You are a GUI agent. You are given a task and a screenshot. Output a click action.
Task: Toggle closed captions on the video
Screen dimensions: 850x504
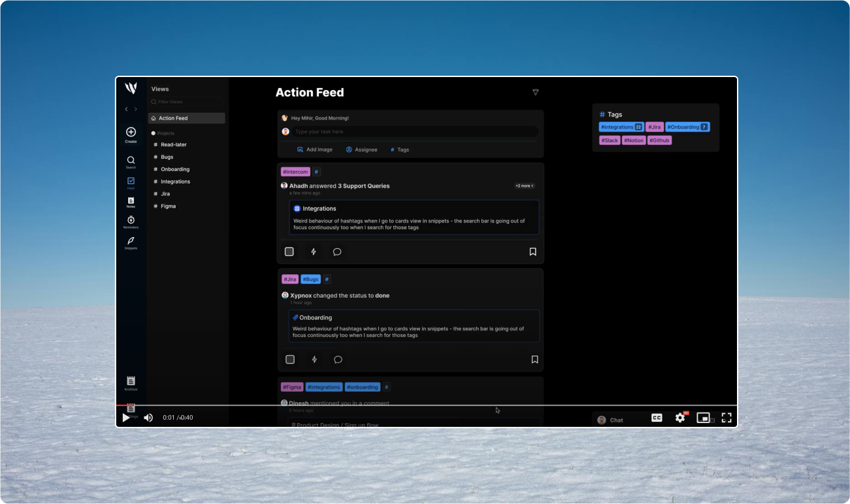coord(657,418)
